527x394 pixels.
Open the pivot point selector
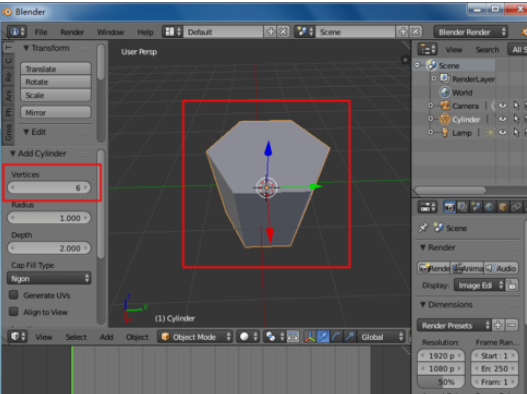(x=274, y=337)
